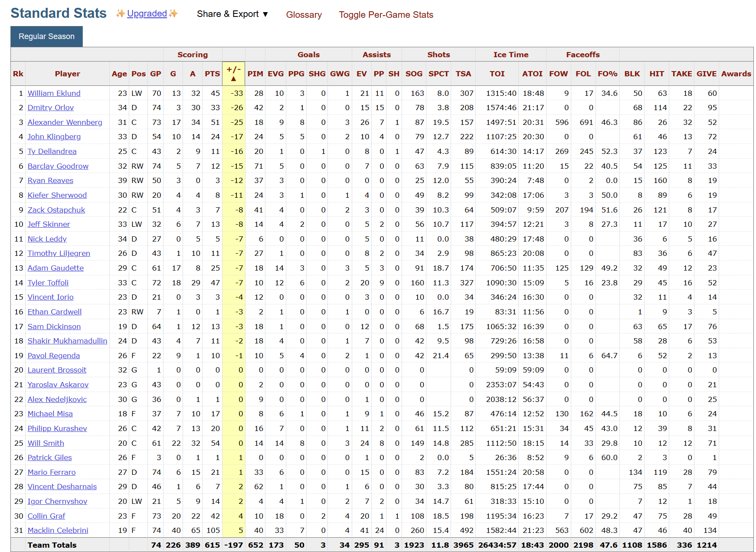This screenshot has height=552, width=756.
Task: Expand the Share & Export menu
Action: 232,14
